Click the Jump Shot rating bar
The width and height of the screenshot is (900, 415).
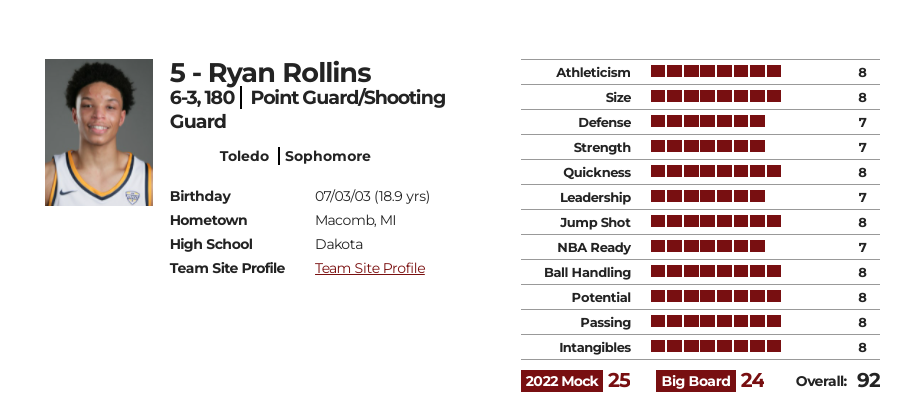coord(716,221)
